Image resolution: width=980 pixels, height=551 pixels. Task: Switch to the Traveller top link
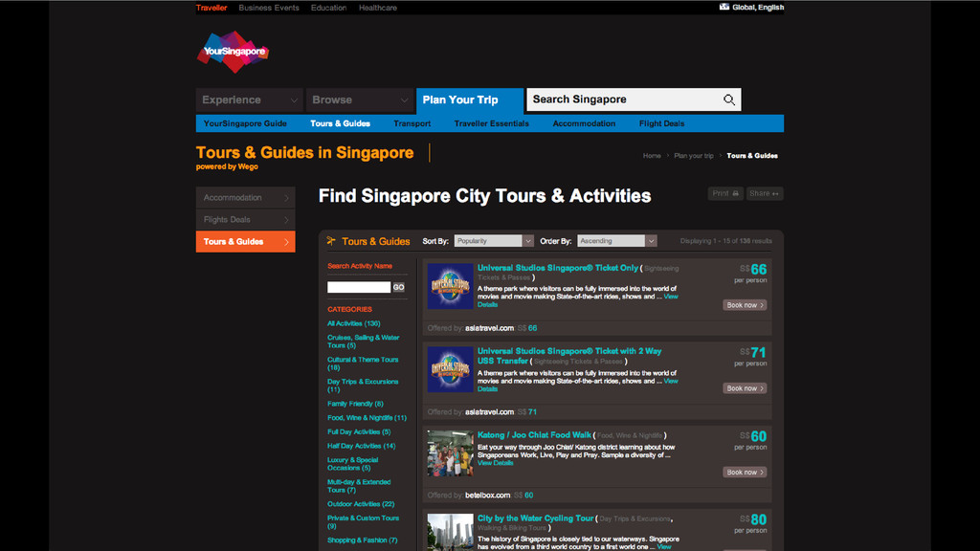pyautogui.click(x=212, y=8)
